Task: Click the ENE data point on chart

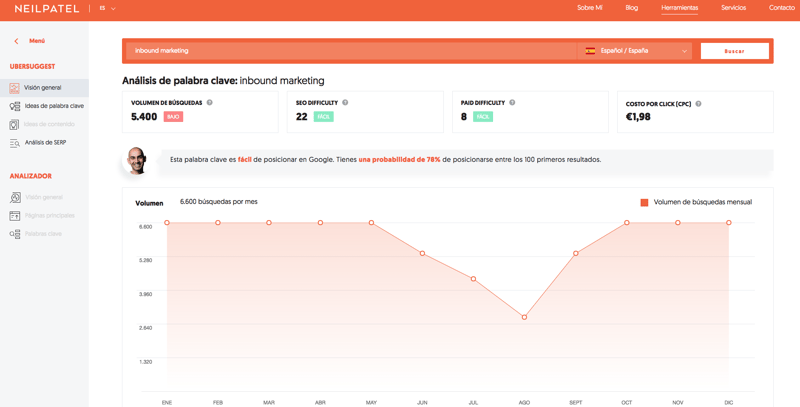Action: click(167, 223)
